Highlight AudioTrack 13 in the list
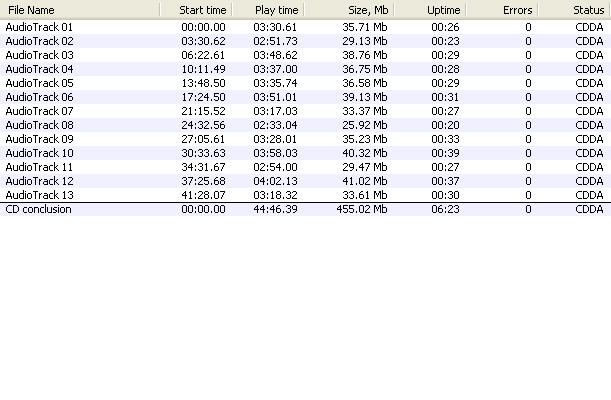This screenshot has height=400, width=611. tap(40, 195)
